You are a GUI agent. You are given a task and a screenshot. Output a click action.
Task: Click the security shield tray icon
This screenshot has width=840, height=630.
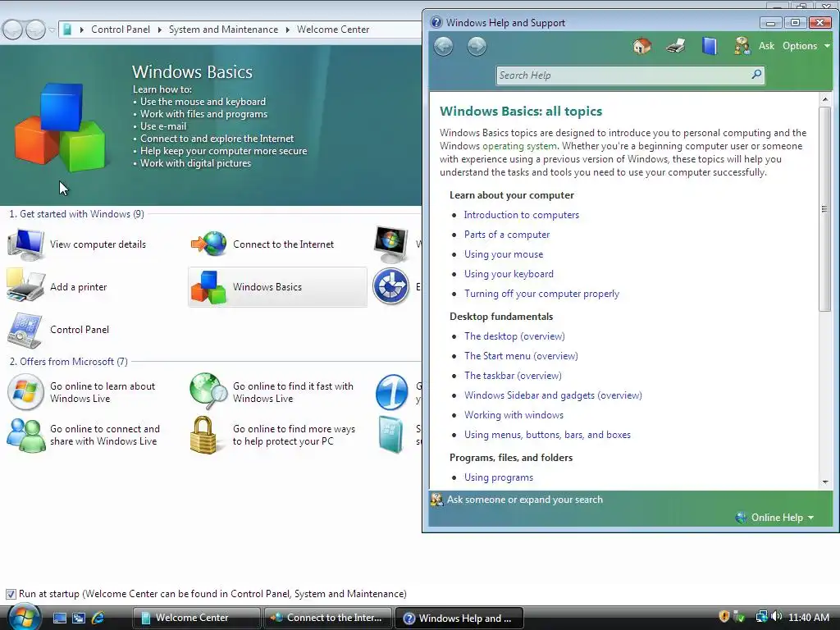[x=724, y=617]
